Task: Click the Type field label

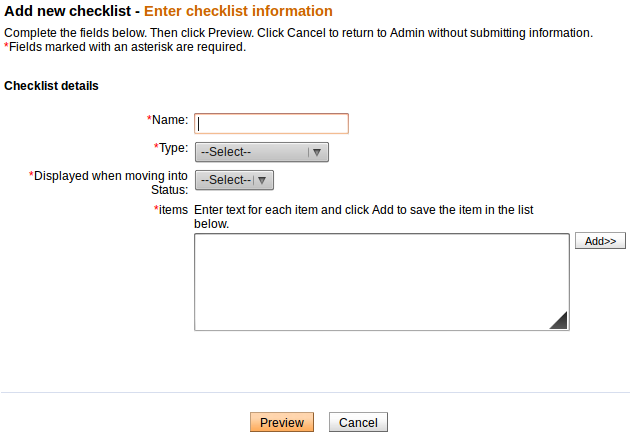Action: point(172,148)
